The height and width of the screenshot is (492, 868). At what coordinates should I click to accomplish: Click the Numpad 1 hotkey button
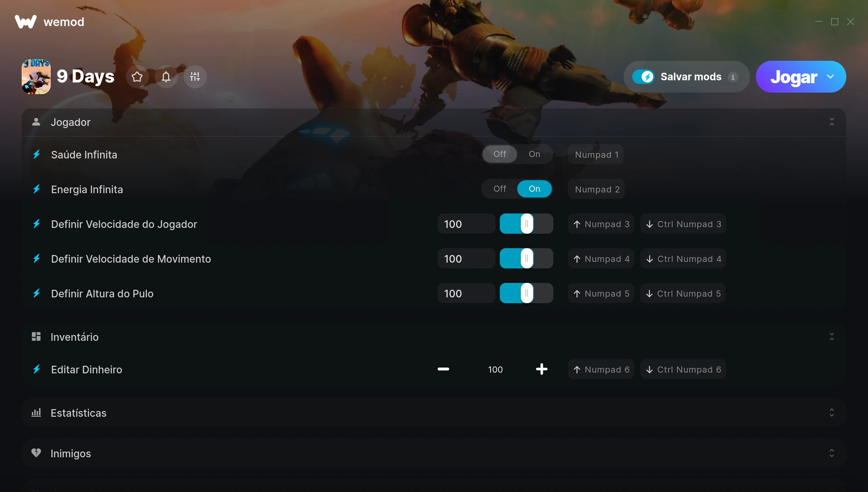pyautogui.click(x=596, y=155)
